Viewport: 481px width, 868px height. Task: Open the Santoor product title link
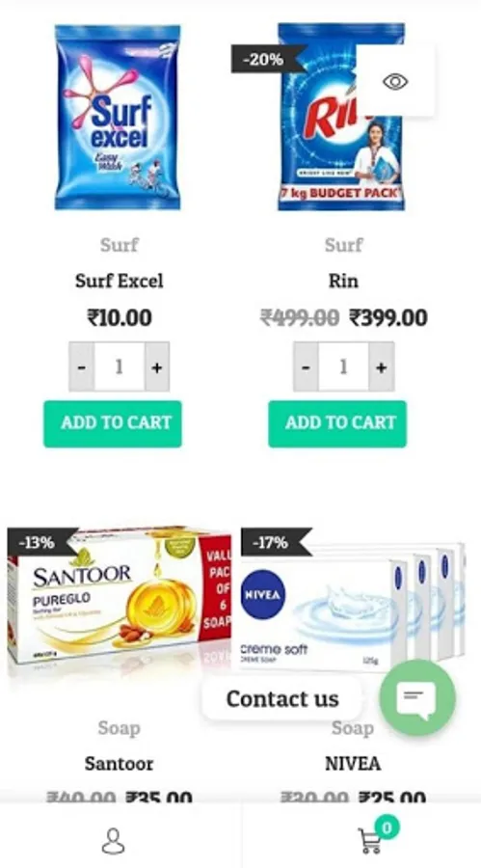pyautogui.click(x=119, y=764)
